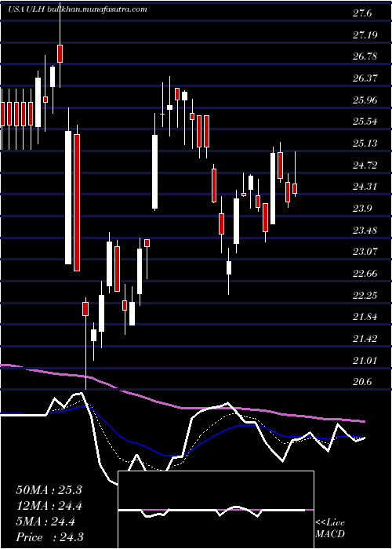Click the 21.42 price axis label
Viewport: 392px width, 549px height.
[x=365, y=339]
